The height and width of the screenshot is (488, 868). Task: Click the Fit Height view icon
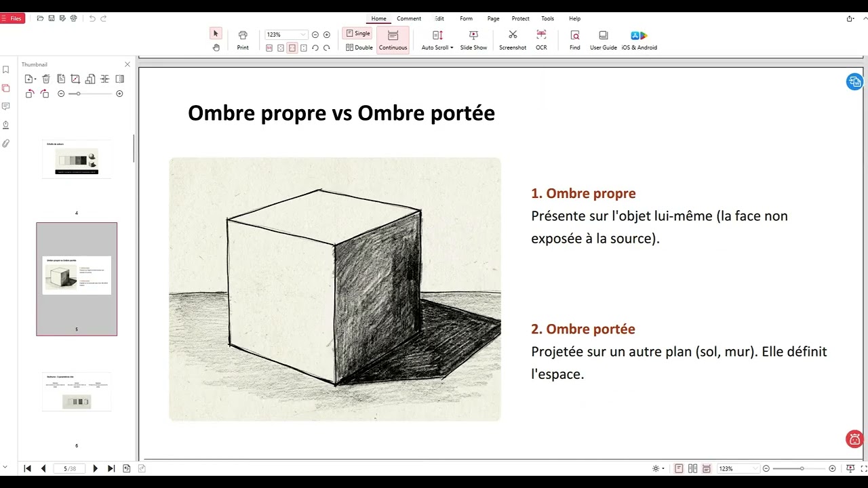(x=304, y=48)
